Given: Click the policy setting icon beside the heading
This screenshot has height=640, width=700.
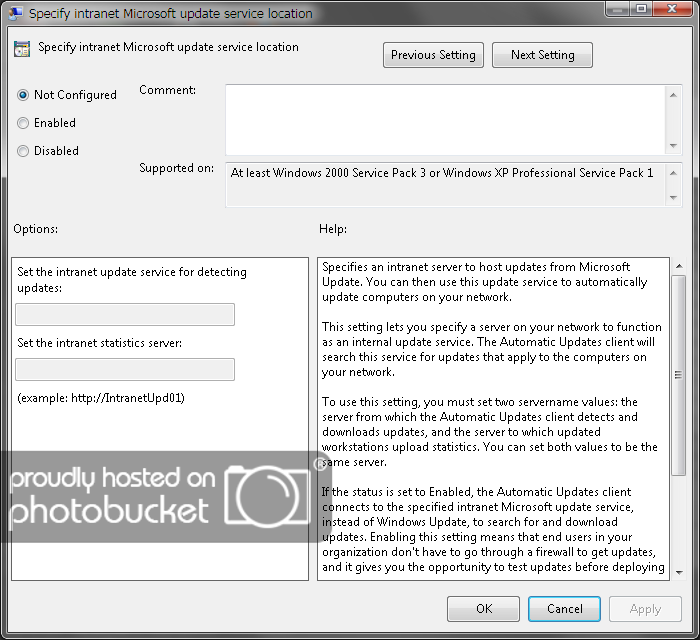Looking at the screenshot, I should (22, 49).
